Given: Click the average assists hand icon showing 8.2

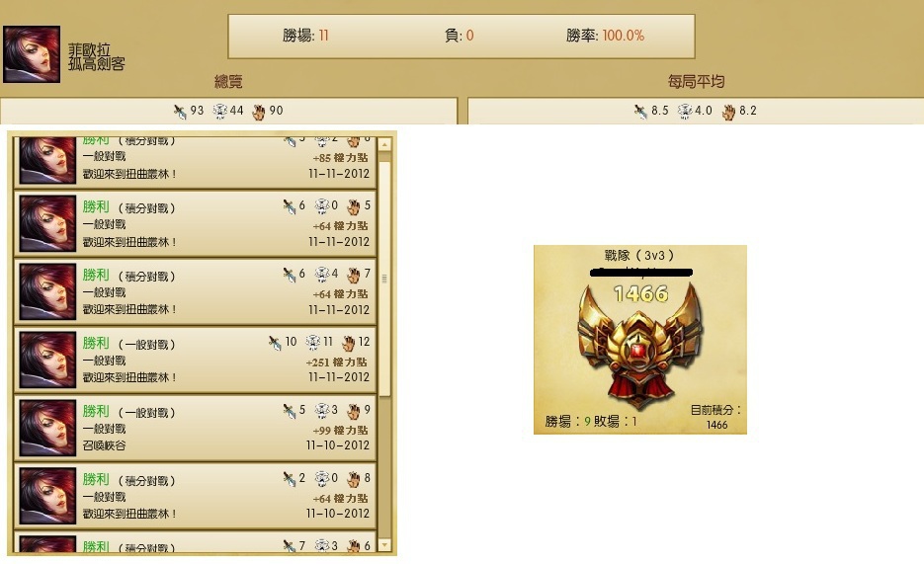Looking at the screenshot, I should tap(729, 112).
